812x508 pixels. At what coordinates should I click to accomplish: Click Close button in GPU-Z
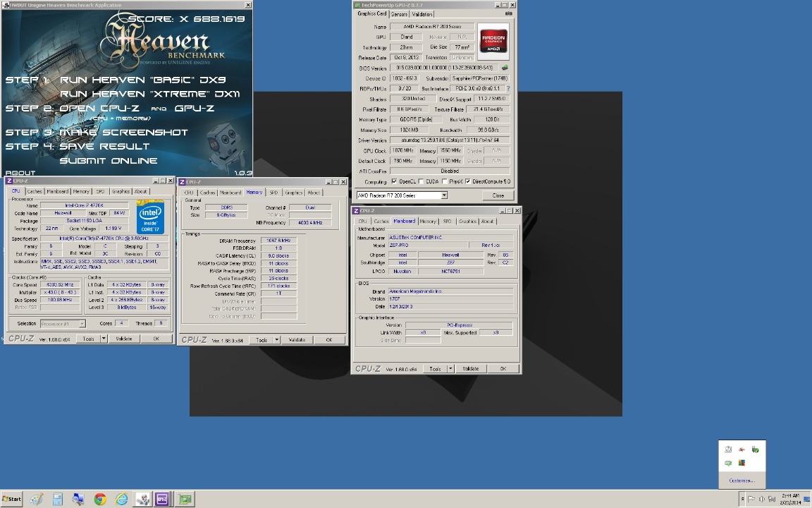[x=498, y=195]
